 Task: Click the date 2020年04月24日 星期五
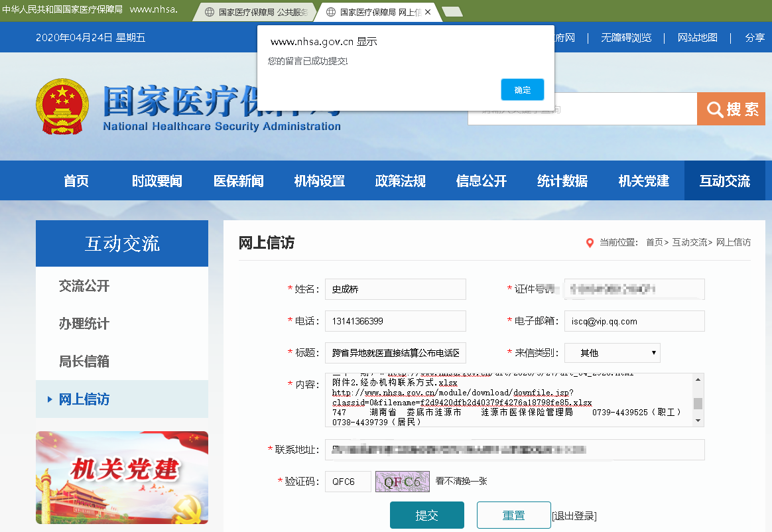(91, 37)
